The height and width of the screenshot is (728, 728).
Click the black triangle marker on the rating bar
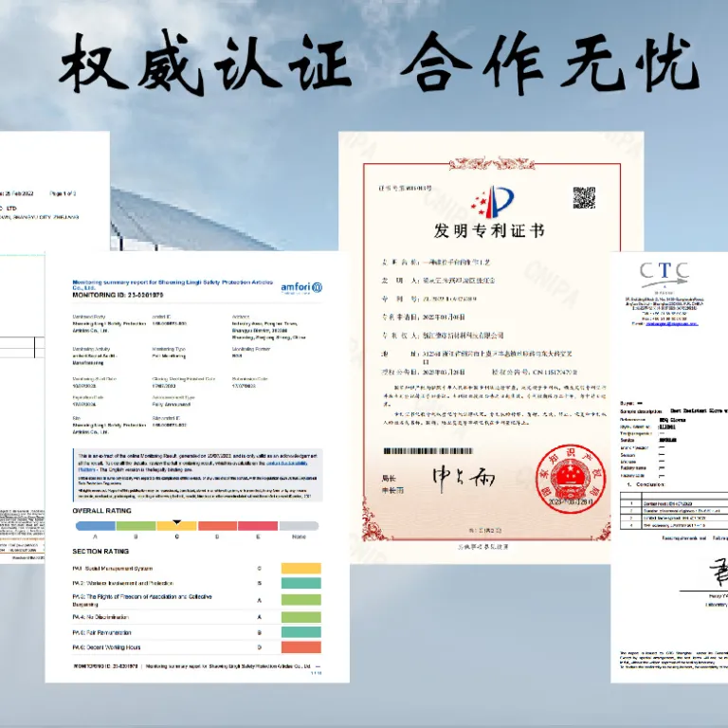click(177, 522)
